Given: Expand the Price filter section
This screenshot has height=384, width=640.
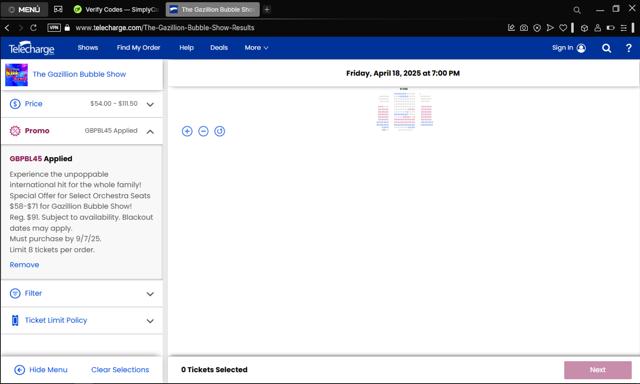Looking at the screenshot, I should [82, 104].
